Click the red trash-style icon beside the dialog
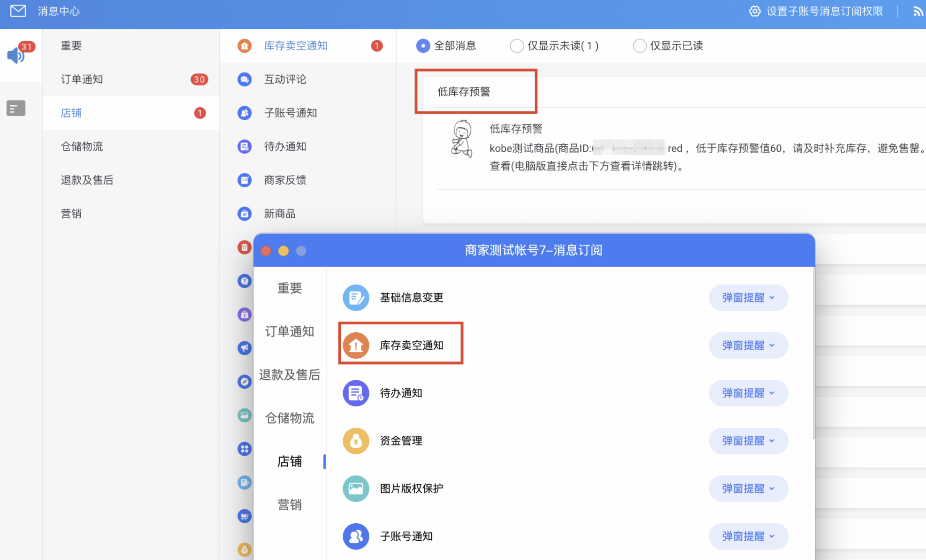This screenshot has height=560, width=926. pyautogui.click(x=244, y=247)
